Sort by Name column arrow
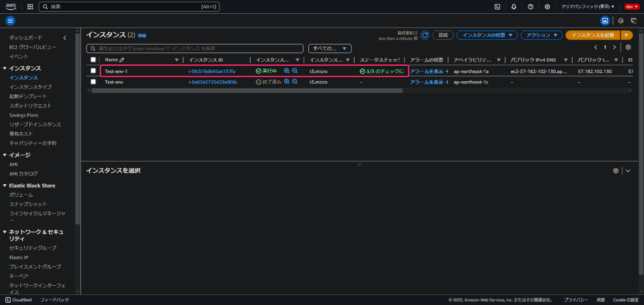The image size is (644, 305). pyautogui.click(x=177, y=60)
